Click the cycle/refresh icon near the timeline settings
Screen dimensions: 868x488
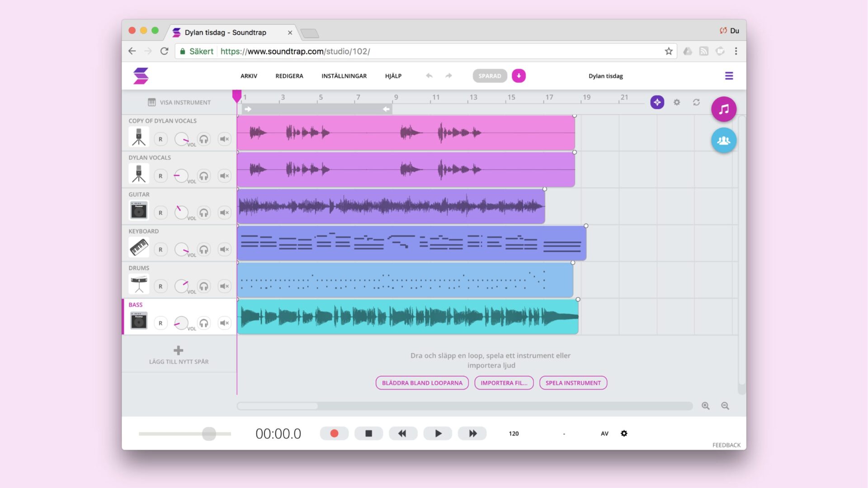click(x=696, y=102)
